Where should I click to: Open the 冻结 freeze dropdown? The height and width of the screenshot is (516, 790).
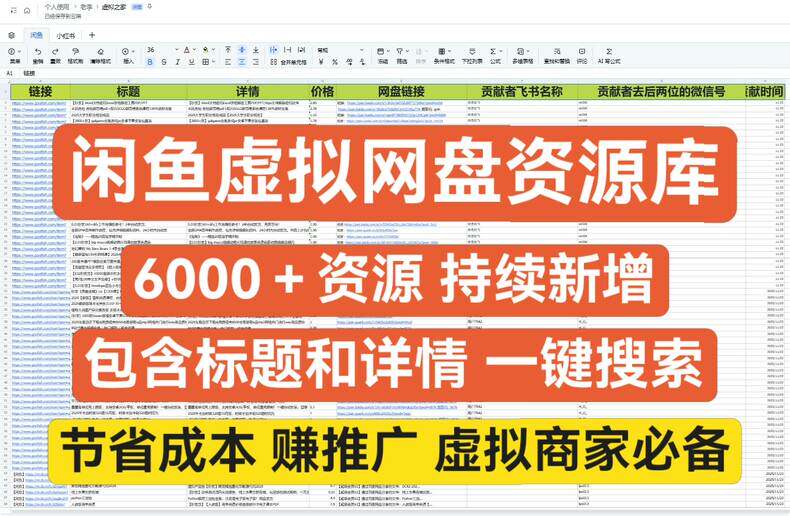coord(382,55)
